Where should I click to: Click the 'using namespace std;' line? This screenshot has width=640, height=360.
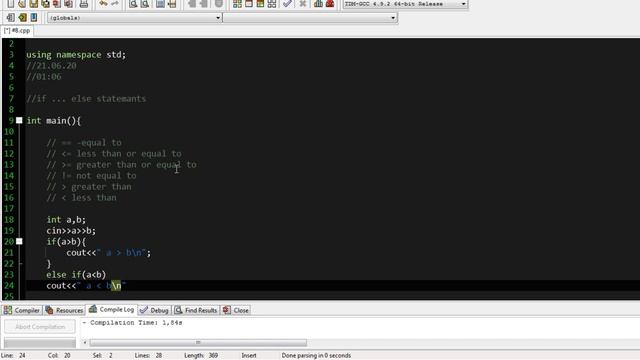click(x=76, y=55)
